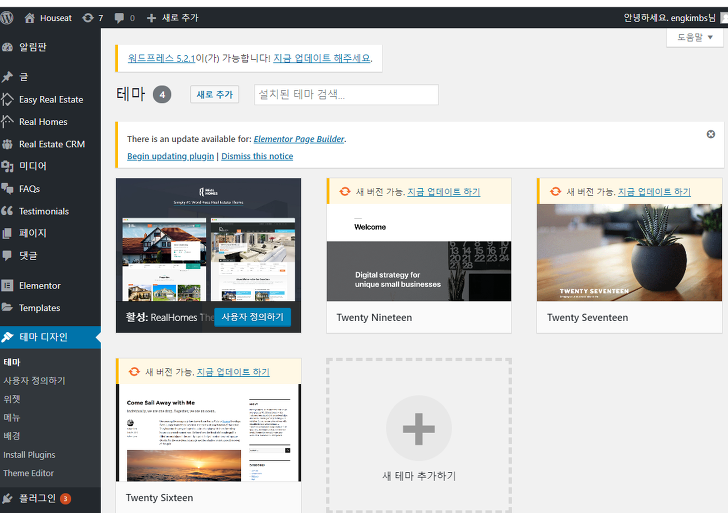Screen dimensions: 728x513
Task: Click the Real Estate CRM icon
Action: click(7, 144)
